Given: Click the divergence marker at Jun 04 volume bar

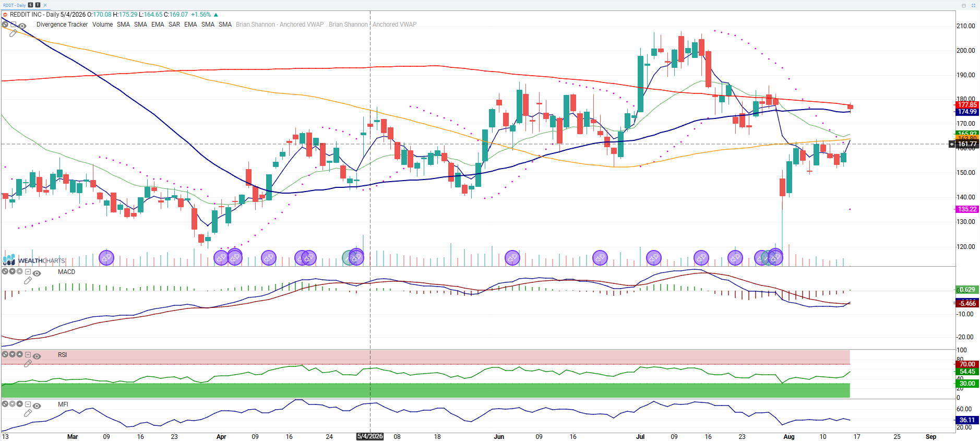Looking at the screenshot, I should 512,258.
